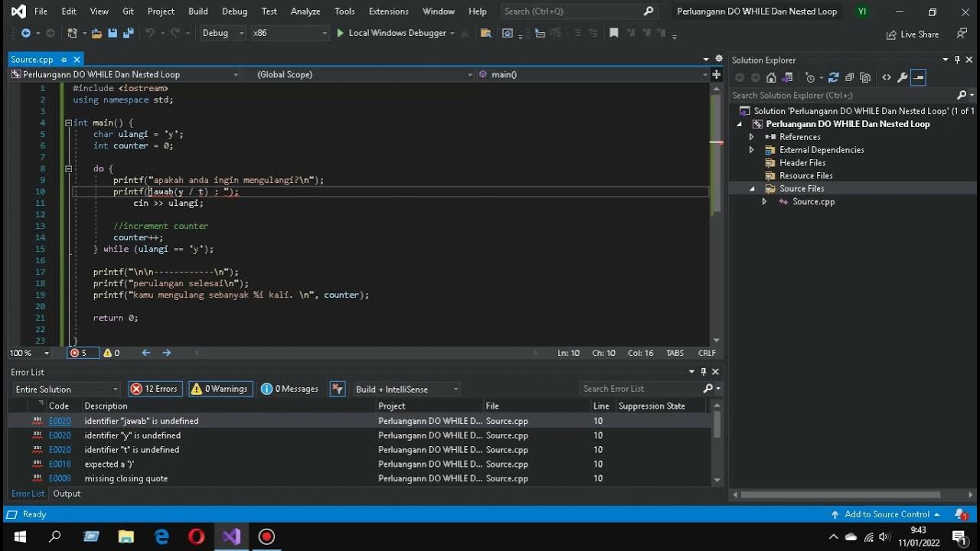Go to next issue arrow in editor
This screenshot has width=980, height=551.
tap(167, 353)
